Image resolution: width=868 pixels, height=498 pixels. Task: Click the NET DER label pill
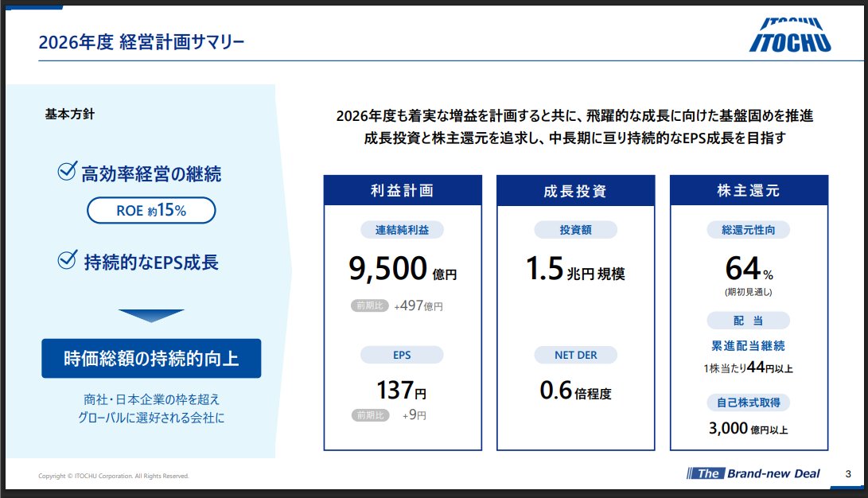576,355
